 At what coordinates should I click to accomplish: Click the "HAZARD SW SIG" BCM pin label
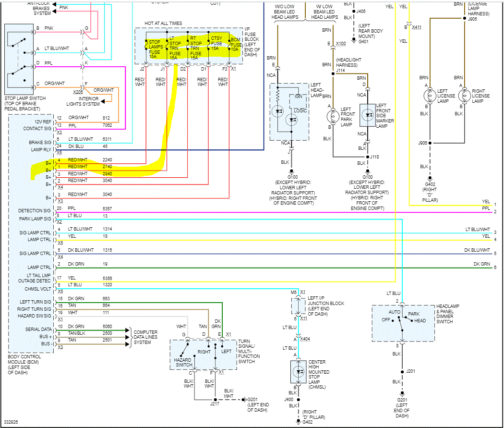click(x=35, y=316)
